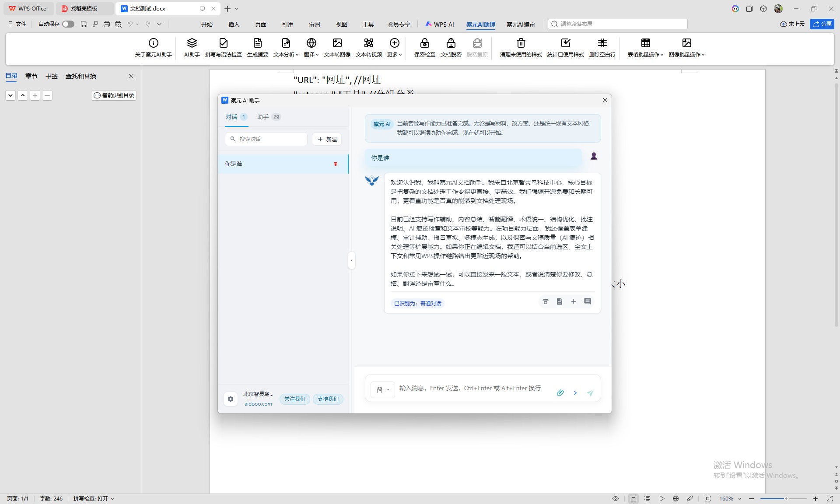Click 文本转图像 icon in ribbon
Viewport: 840px width, 504px height.
[x=337, y=43]
